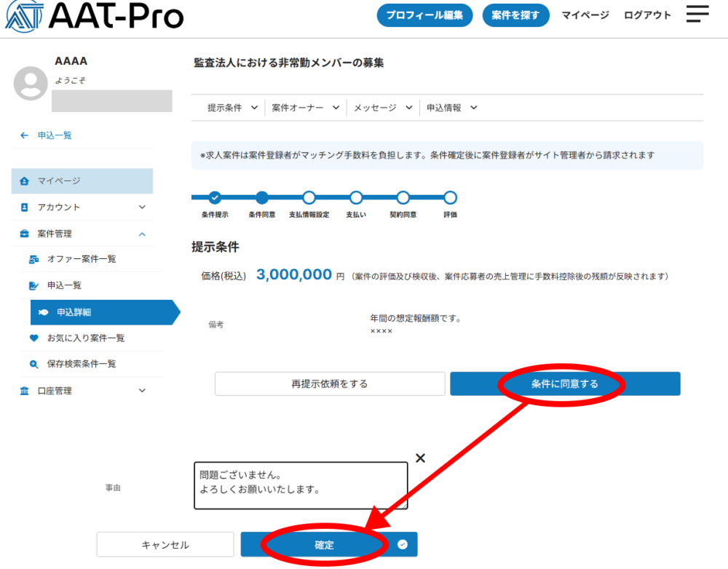Close the dialog with the X icon

coord(419,458)
